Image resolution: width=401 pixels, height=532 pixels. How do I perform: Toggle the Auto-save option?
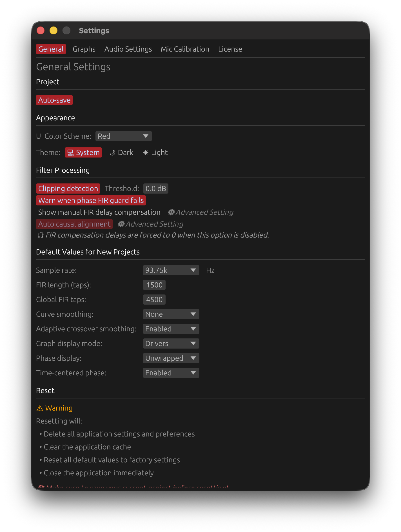(x=54, y=100)
